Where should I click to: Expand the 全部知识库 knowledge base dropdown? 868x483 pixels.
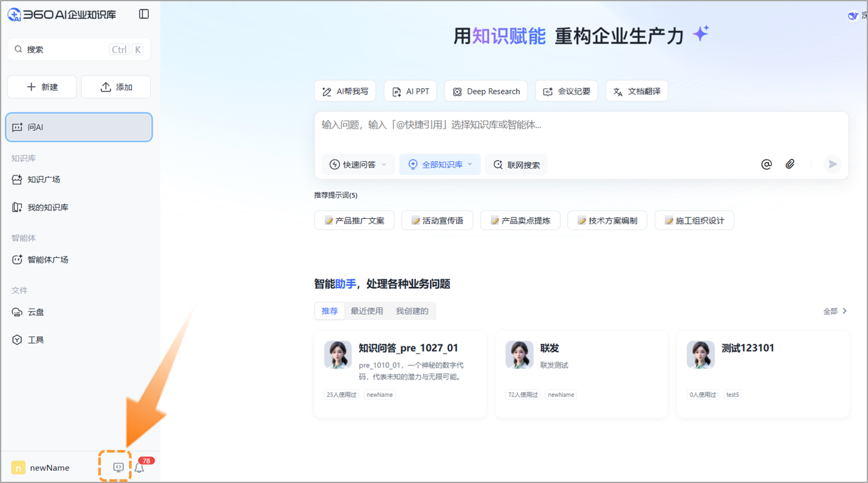pos(439,164)
